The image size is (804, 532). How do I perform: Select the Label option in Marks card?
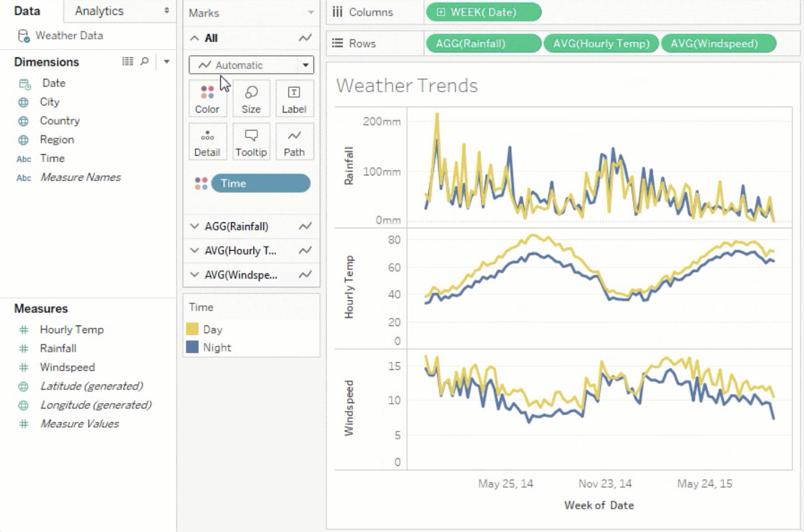[294, 99]
